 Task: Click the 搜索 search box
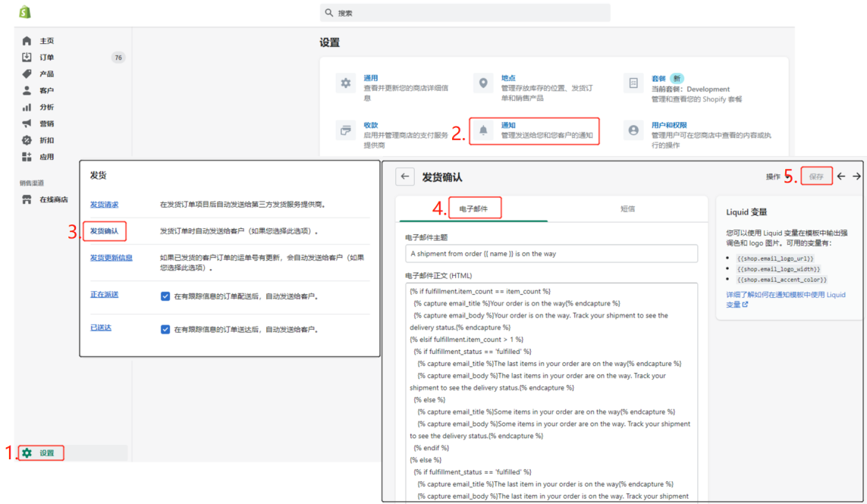click(x=465, y=13)
